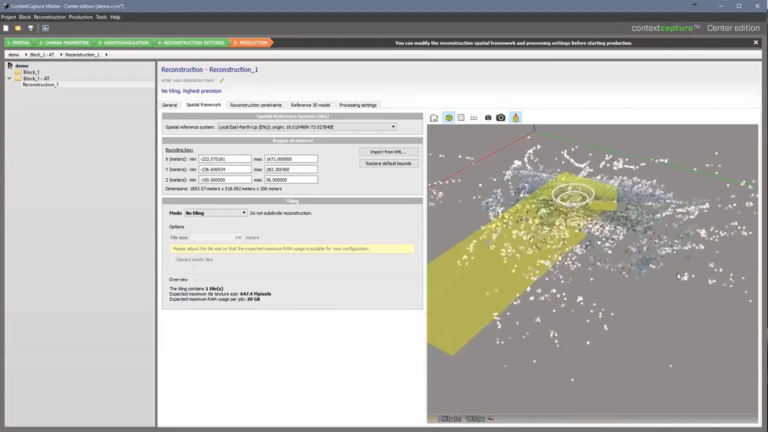Expand the breadcrumb arrow after Reconstruction_1
The width and height of the screenshot is (768, 432).
point(106,55)
